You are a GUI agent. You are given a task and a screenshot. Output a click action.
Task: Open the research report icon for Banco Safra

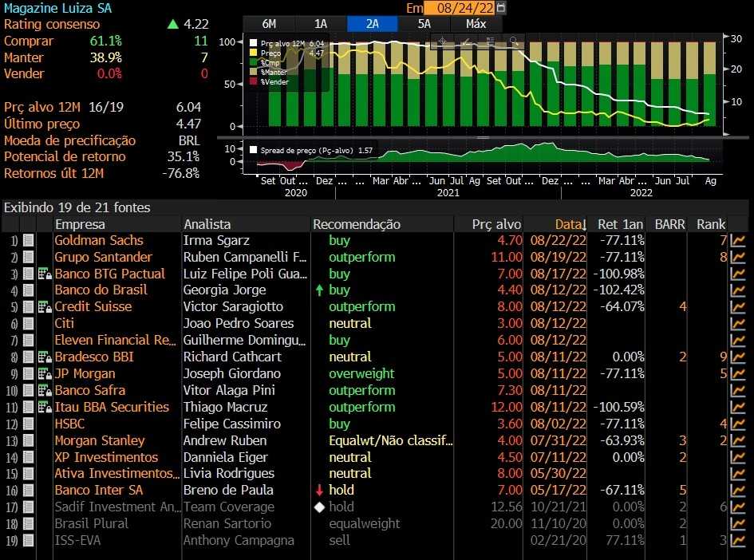tap(45, 390)
